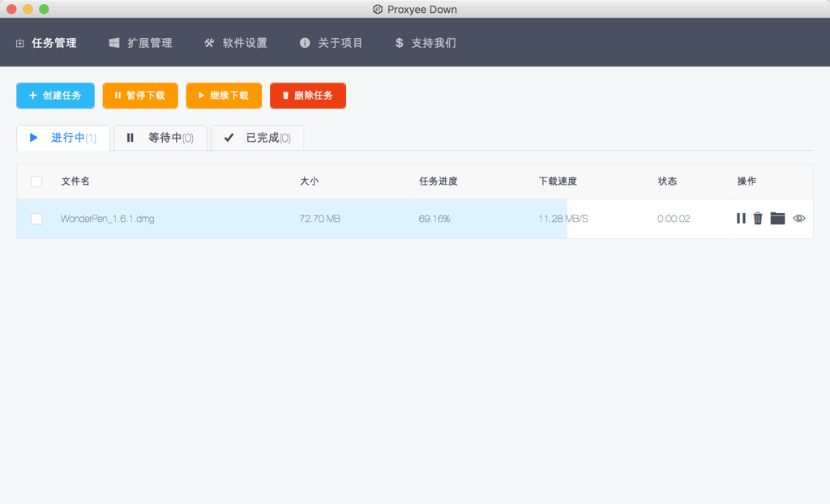Click the 继续下载 resume download button

coord(224,95)
